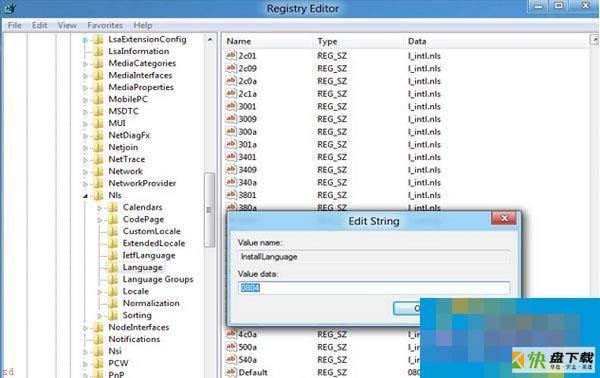The height and width of the screenshot is (378, 600).
Task: Expand the NetworkProvider key
Action: [85, 184]
